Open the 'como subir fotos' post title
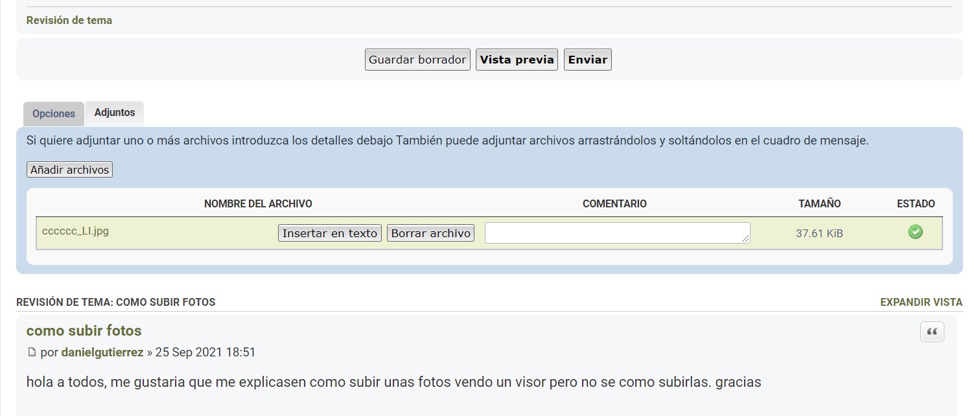 click(x=84, y=330)
